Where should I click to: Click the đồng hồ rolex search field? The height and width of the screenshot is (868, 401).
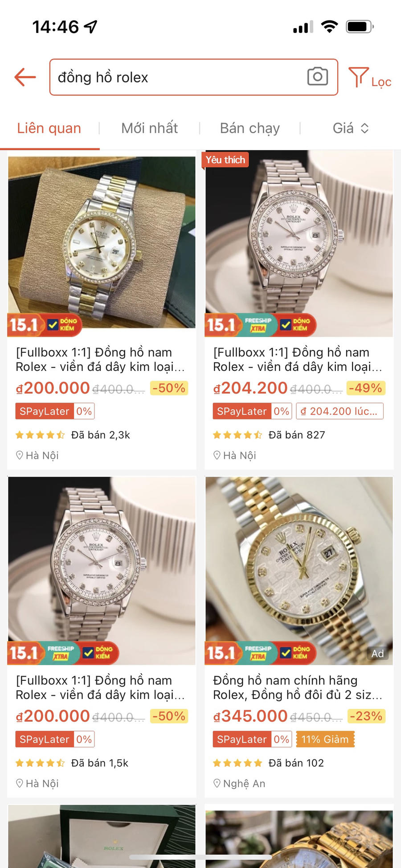[193, 77]
